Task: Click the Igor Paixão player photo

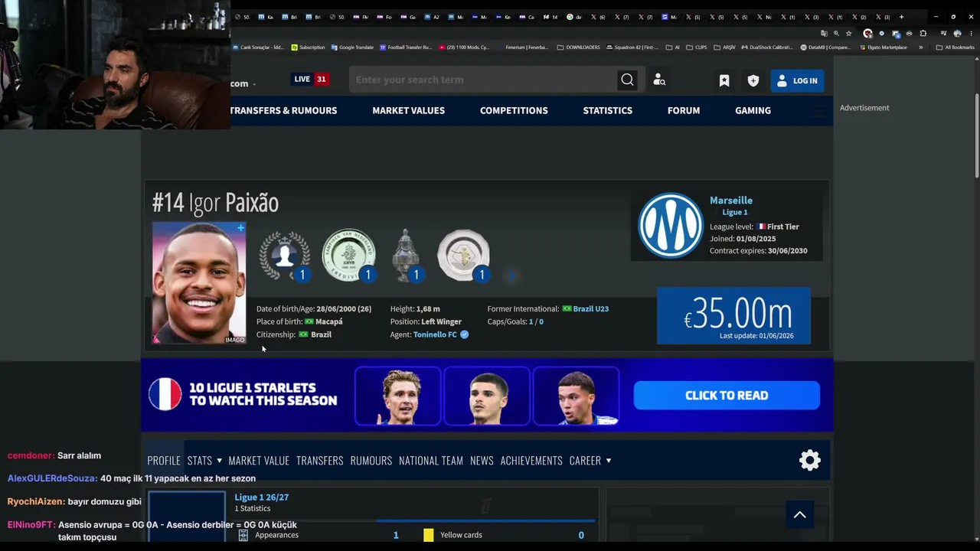Action: (199, 283)
